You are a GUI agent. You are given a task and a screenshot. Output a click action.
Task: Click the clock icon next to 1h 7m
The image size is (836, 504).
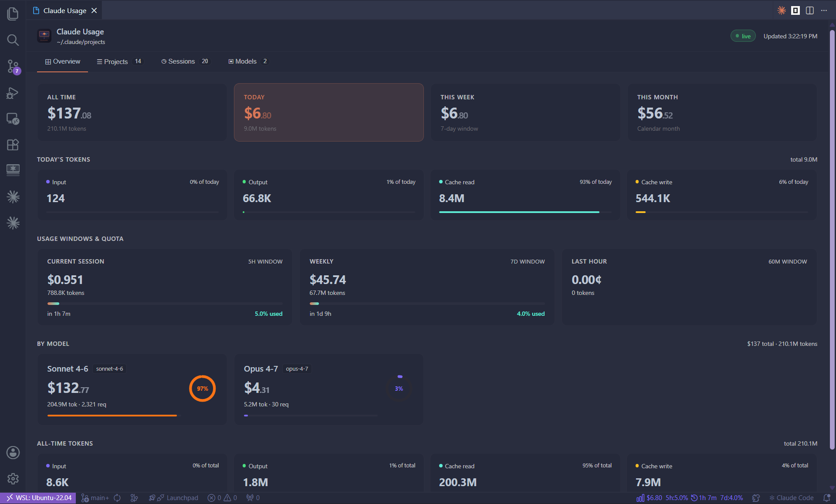[x=694, y=498]
